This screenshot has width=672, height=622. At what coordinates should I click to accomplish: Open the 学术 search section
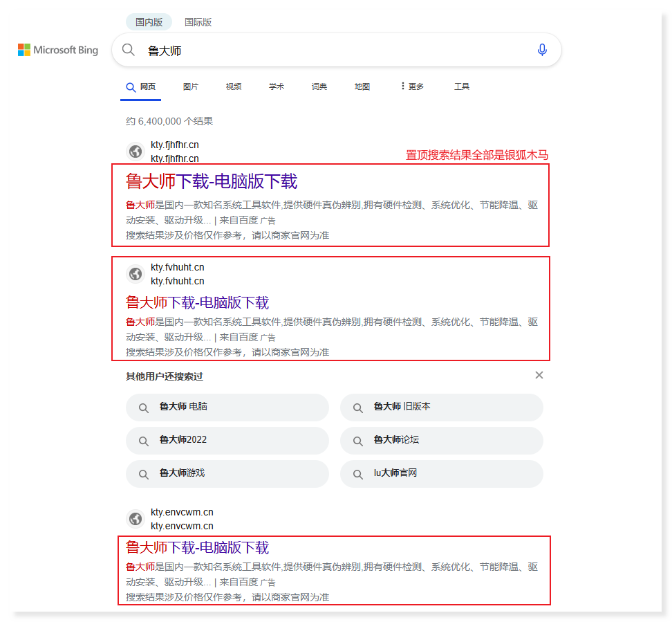[277, 86]
